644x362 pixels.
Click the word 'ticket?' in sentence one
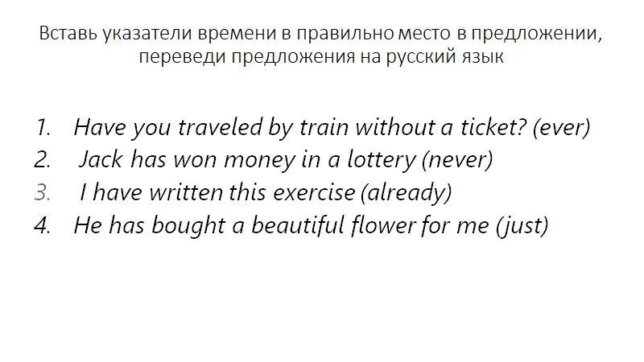pos(493,127)
